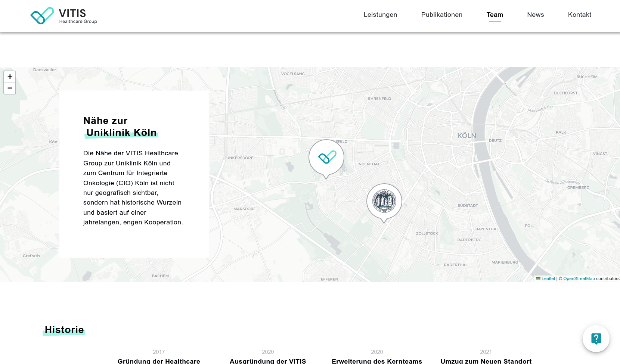Click the Uniklinik Köln seal map marker
Viewport: 620px width, 364px height.
[x=384, y=203]
